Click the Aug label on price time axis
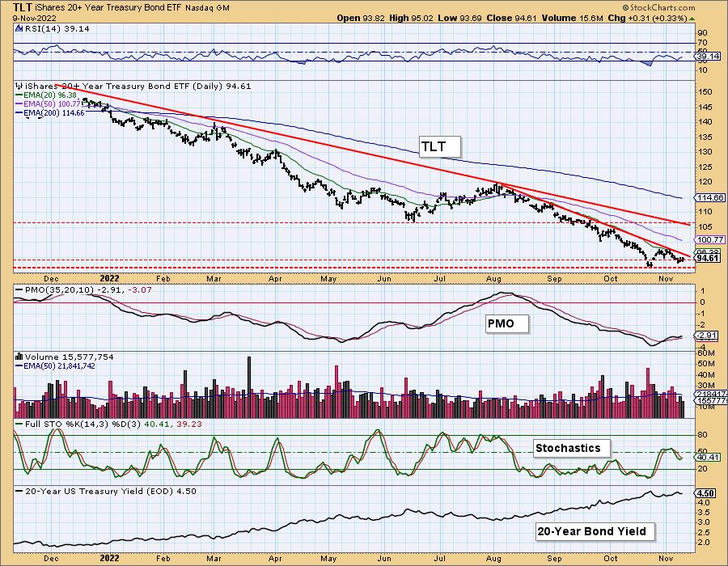The image size is (728, 566). coord(494,279)
